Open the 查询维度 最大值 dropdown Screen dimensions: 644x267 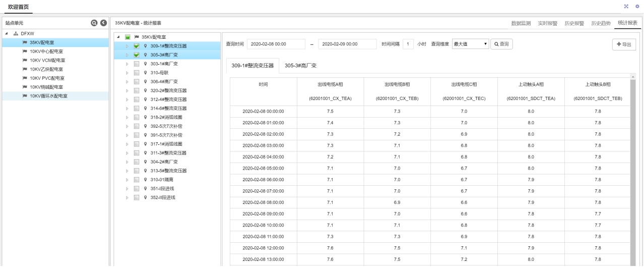pyautogui.click(x=471, y=44)
